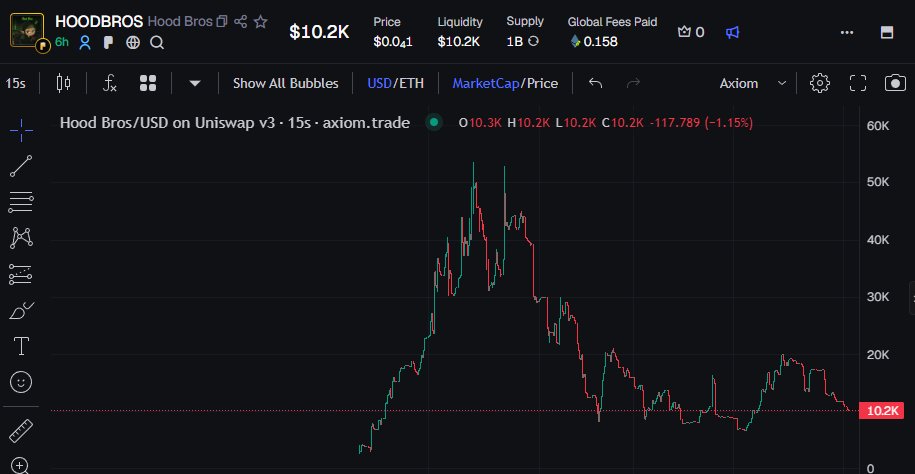
Task: Enter fullscreen chart mode
Action: [x=858, y=83]
